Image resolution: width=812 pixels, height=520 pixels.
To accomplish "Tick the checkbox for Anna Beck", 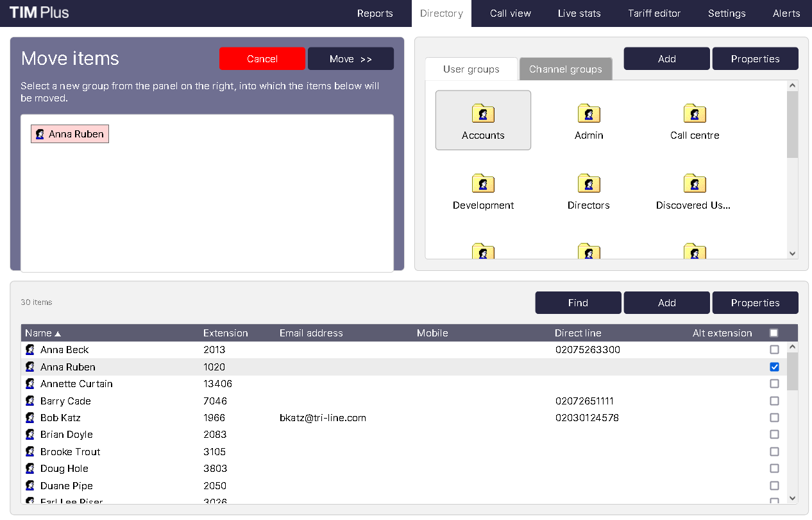I will click(774, 350).
